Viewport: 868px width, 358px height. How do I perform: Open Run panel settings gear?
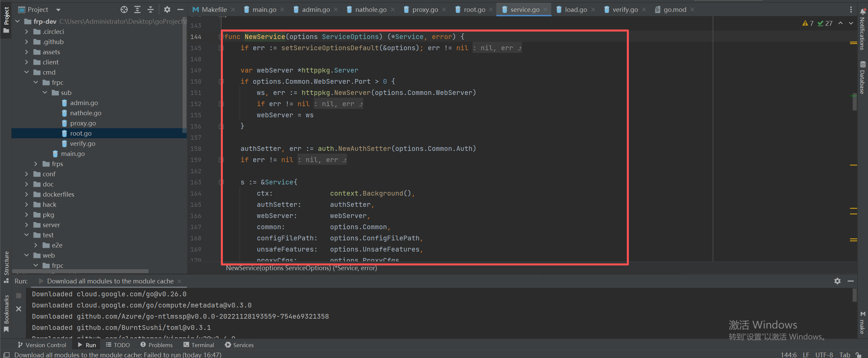tap(837, 281)
